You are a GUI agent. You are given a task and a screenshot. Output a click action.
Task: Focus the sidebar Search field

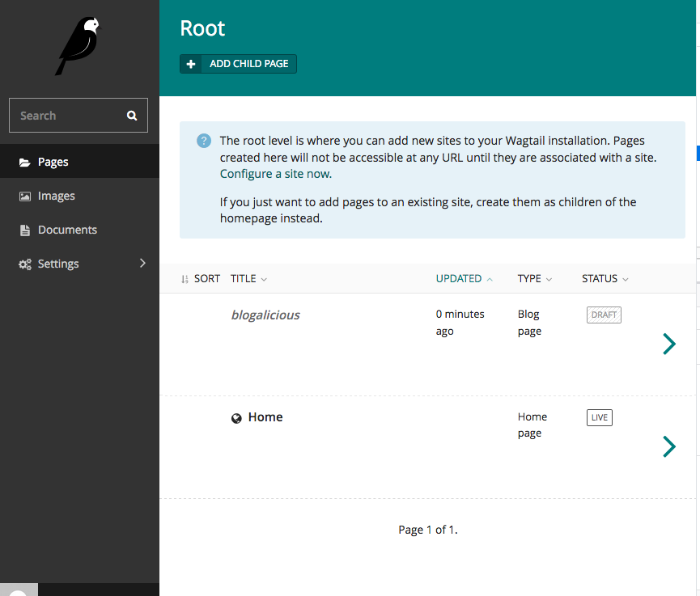(78, 115)
